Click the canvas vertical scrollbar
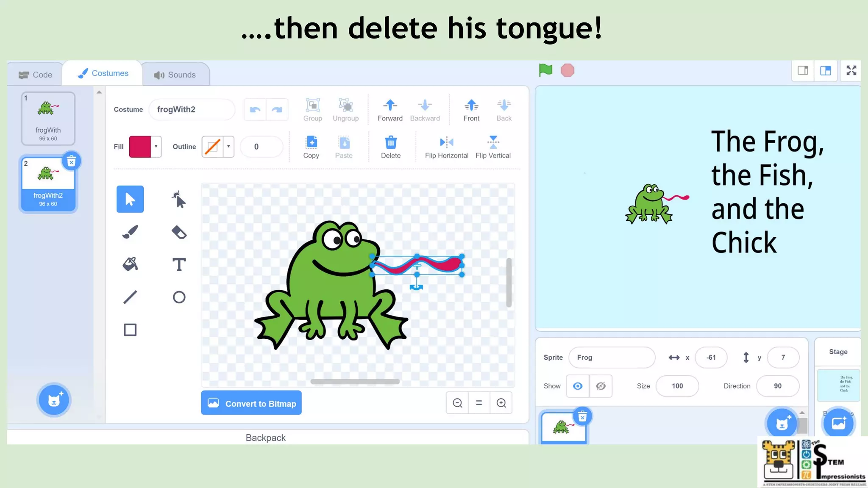The image size is (868, 488). (x=509, y=282)
